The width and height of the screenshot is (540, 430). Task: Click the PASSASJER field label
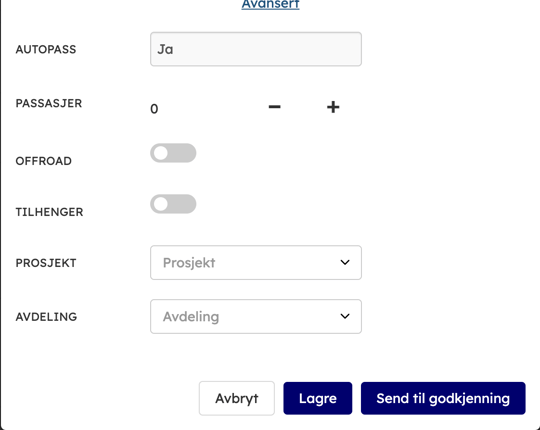49,103
